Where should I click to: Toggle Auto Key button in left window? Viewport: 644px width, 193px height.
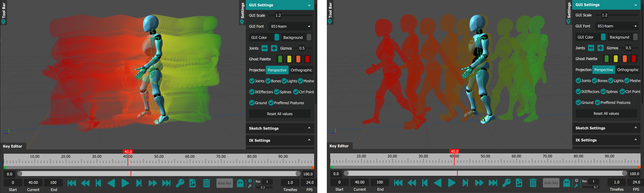225,183
